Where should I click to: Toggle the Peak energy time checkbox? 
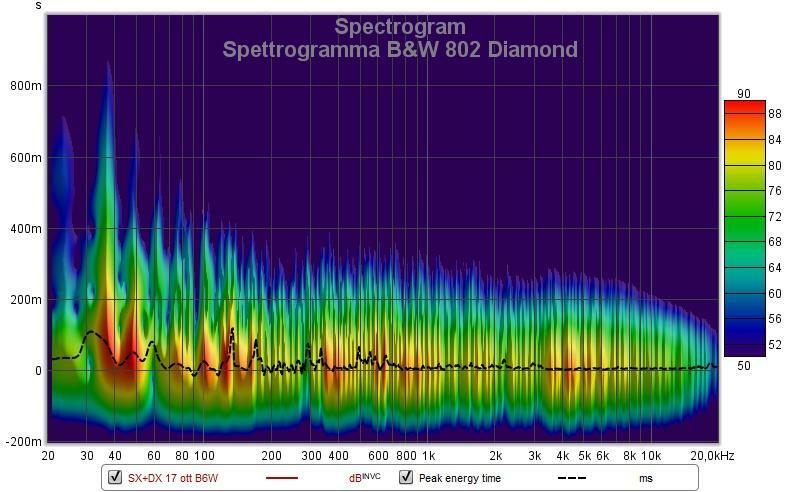pyautogui.click(x=406, y=478)
